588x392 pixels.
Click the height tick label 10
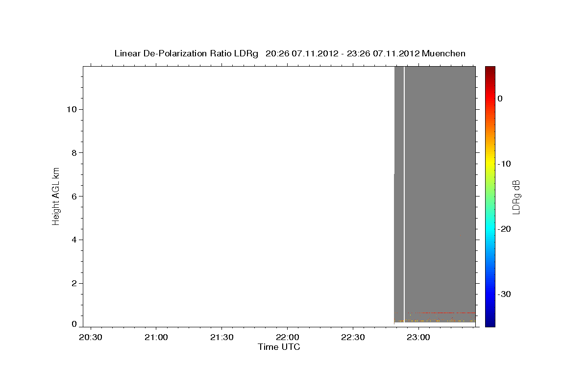pyautogui.click(x=72, y=109)
